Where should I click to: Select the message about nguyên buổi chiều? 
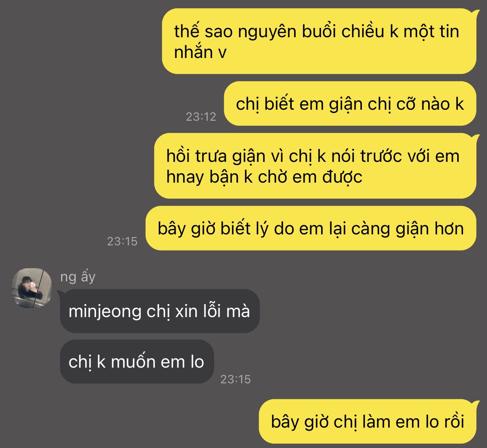(x=319, y=41)
